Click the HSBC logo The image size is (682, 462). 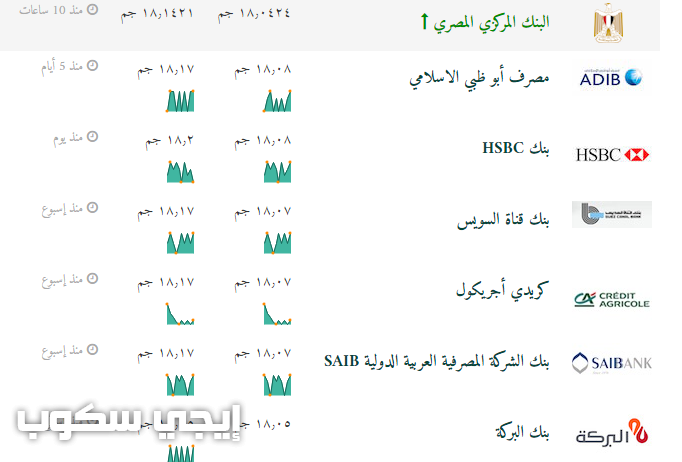coord(612,154)
